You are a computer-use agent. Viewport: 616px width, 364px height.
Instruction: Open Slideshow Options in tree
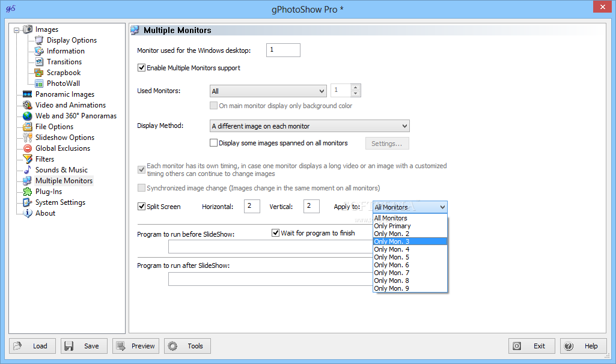tap(65, 138)
